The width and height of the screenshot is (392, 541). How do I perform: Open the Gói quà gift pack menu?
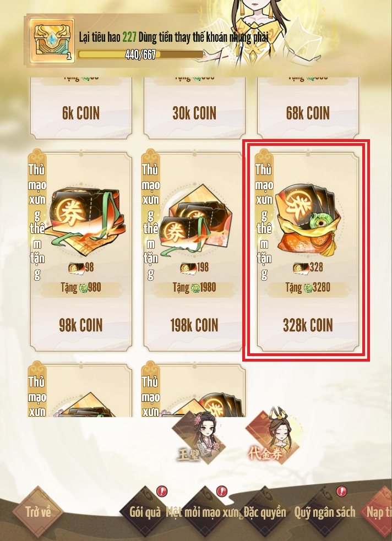coord(145,512)
